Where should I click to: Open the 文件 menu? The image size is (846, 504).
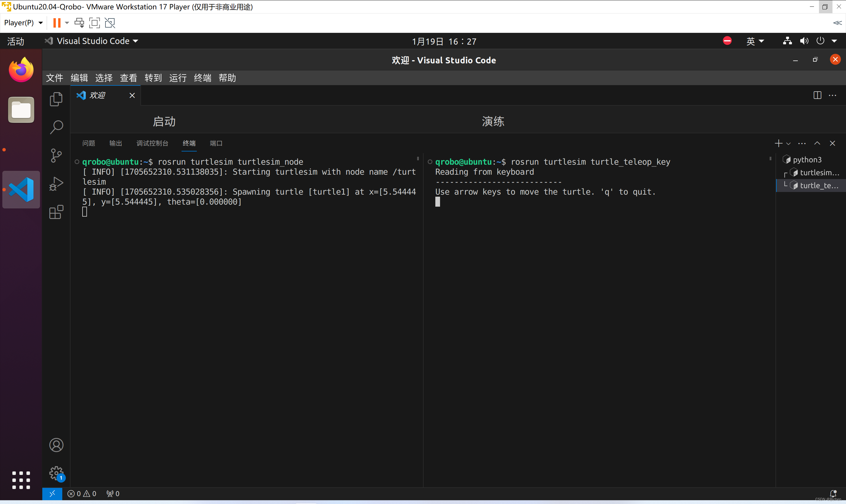(54, 78)
